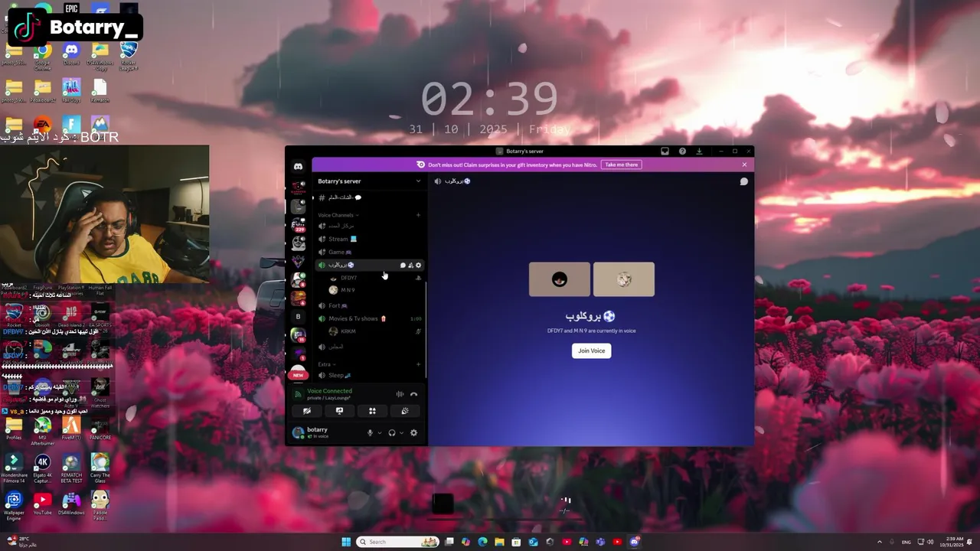Select first voice participant tile
This screenshot has height=551, width=980.
click(x=560, y=279)
